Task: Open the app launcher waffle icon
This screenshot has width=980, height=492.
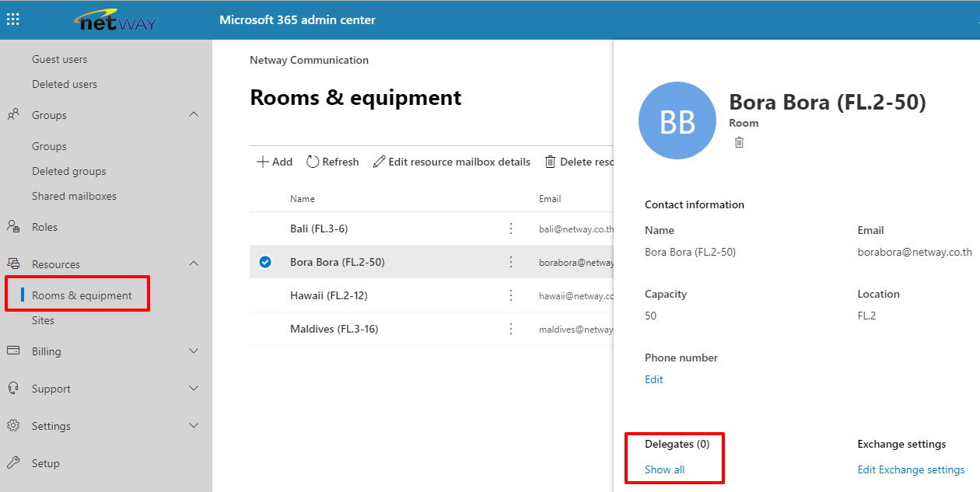Action: [x=13, y=19]
